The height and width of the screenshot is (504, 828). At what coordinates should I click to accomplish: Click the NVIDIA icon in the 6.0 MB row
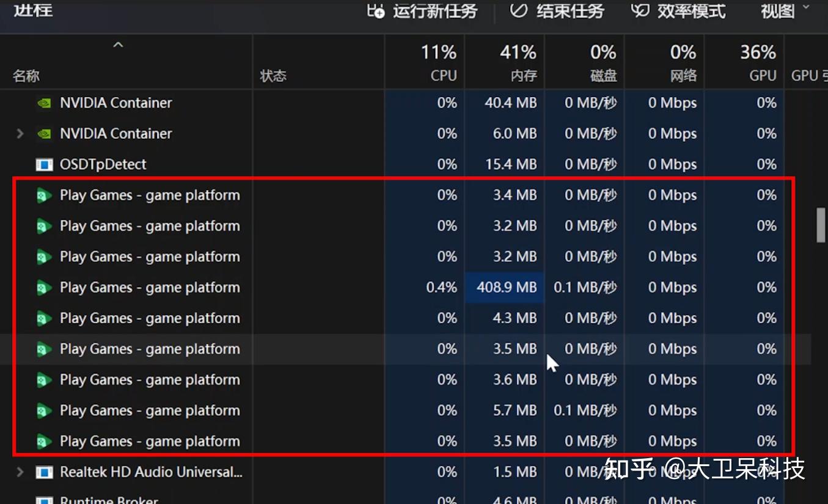(x=44, y=133)
